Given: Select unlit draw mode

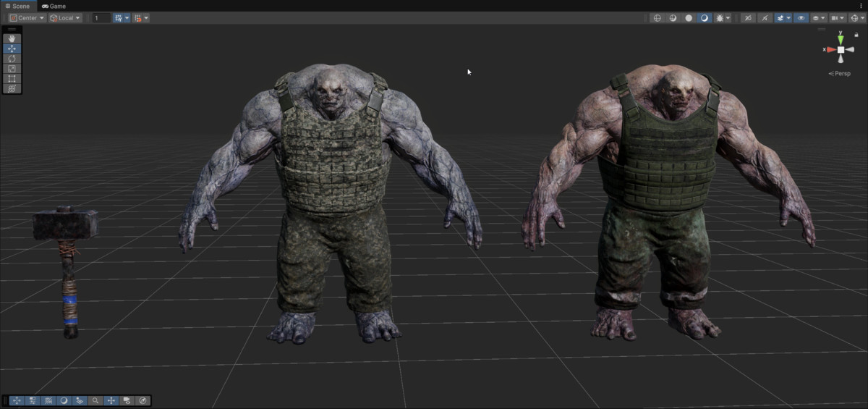Looking at the screenshot, I should tap(689, 18).
